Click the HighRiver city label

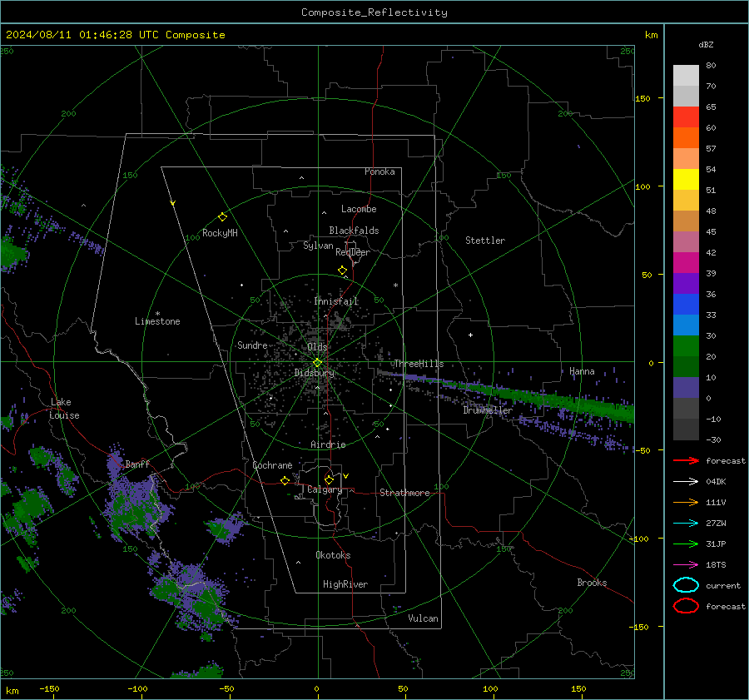(x=345, y=584)
